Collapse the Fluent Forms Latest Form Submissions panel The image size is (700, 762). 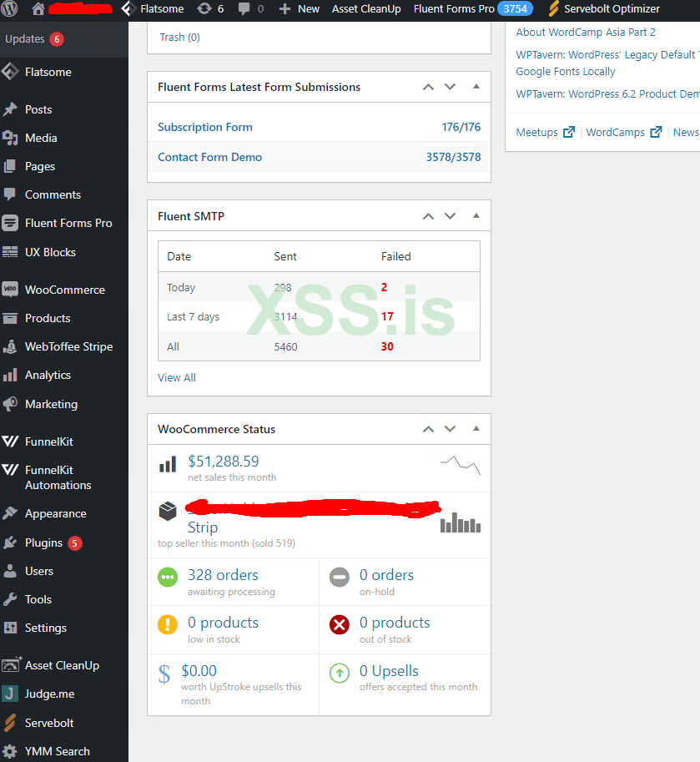(x=476, y=87)
